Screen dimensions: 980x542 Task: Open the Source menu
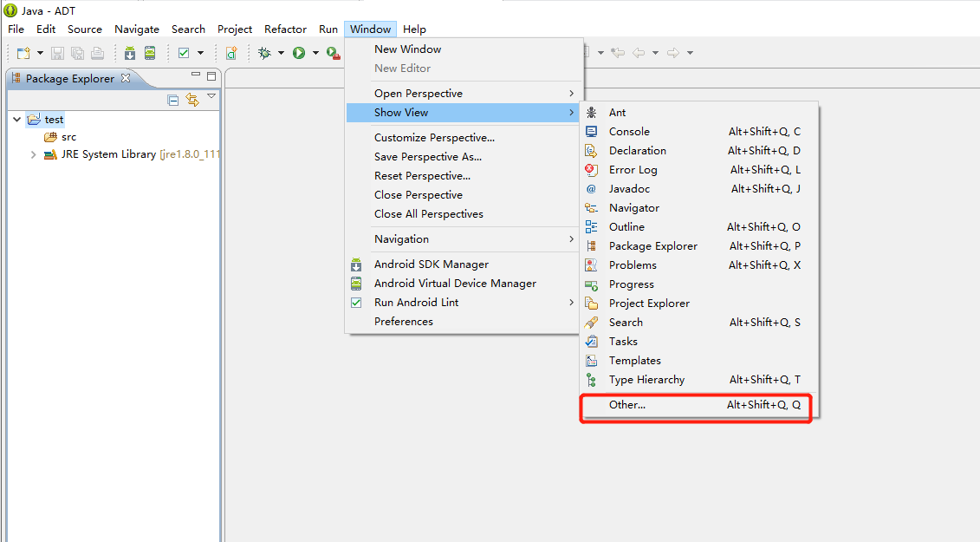84,29
